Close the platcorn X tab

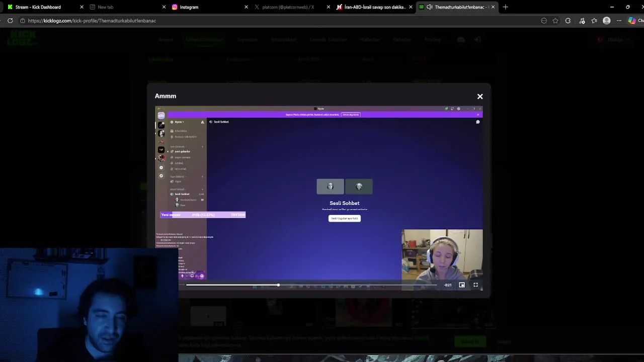(328, 7)
